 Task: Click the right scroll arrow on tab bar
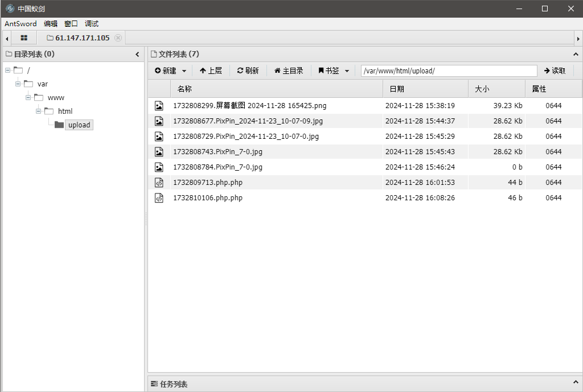pos(578,38)
